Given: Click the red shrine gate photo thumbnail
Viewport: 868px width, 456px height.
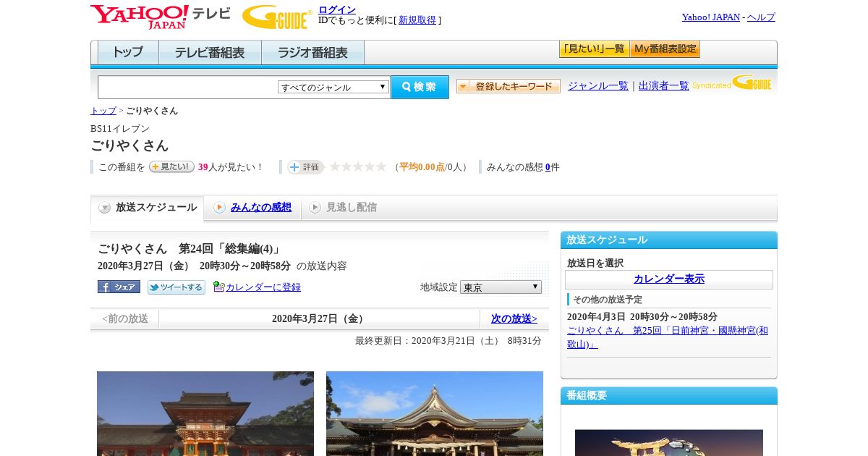Looking at the screenshot, I should (x=205, y=413).
